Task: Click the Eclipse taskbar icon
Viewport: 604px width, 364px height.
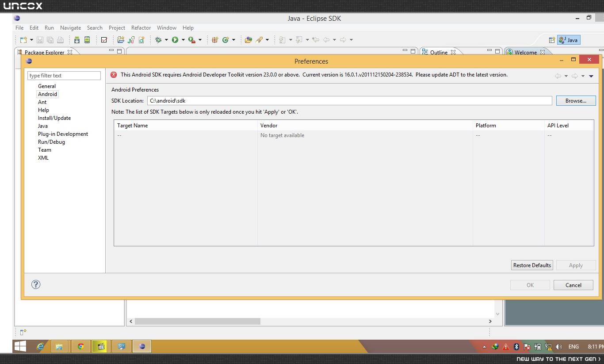Action: pyautogui.click(x=142, y=346)
